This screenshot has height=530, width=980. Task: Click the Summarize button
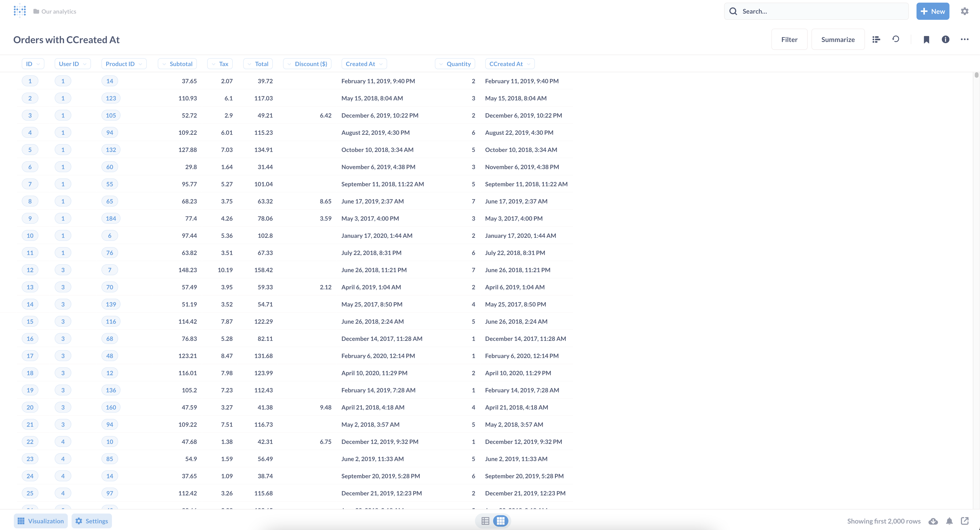(x=838, y=40)
